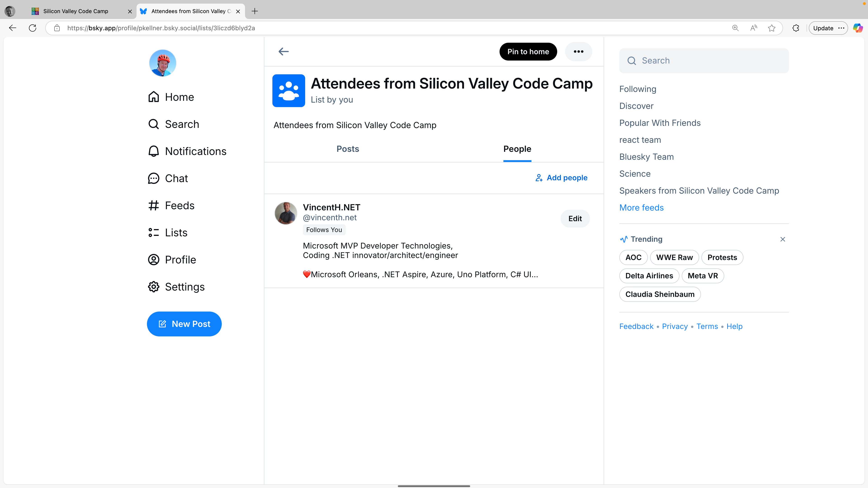Expand More feeds section

pyautogui.click(x=642, y=207)
